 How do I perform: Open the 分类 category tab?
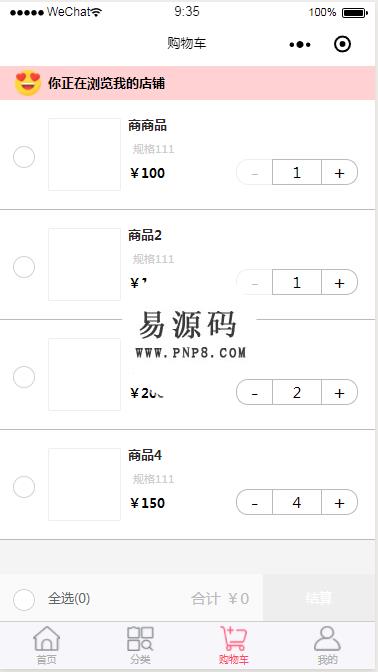[140, 645]
